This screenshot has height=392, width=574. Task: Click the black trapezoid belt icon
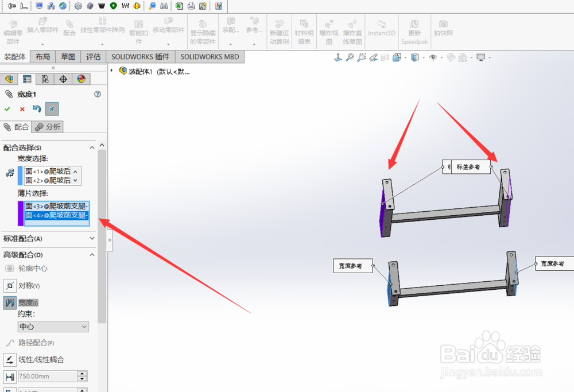102,6
